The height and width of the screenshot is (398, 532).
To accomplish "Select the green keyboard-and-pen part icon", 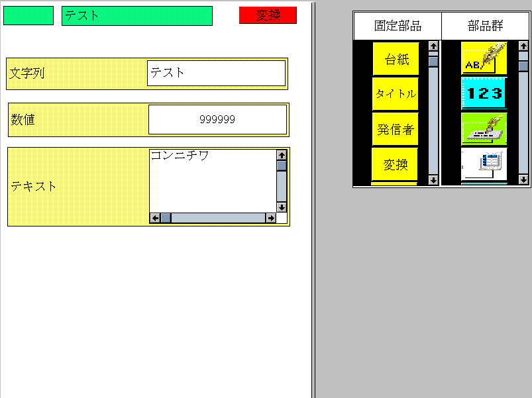I will pos(484,128).
